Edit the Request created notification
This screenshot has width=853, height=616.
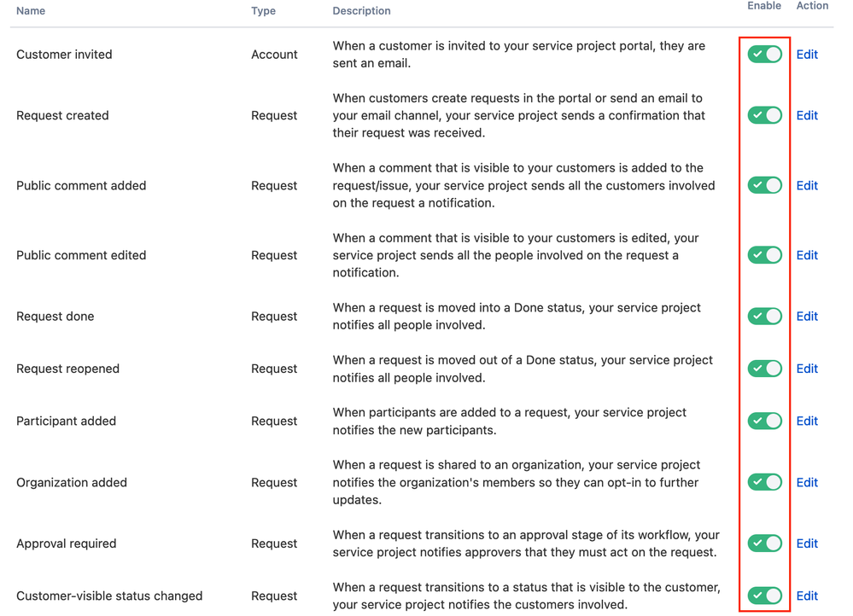pos(806,115)
